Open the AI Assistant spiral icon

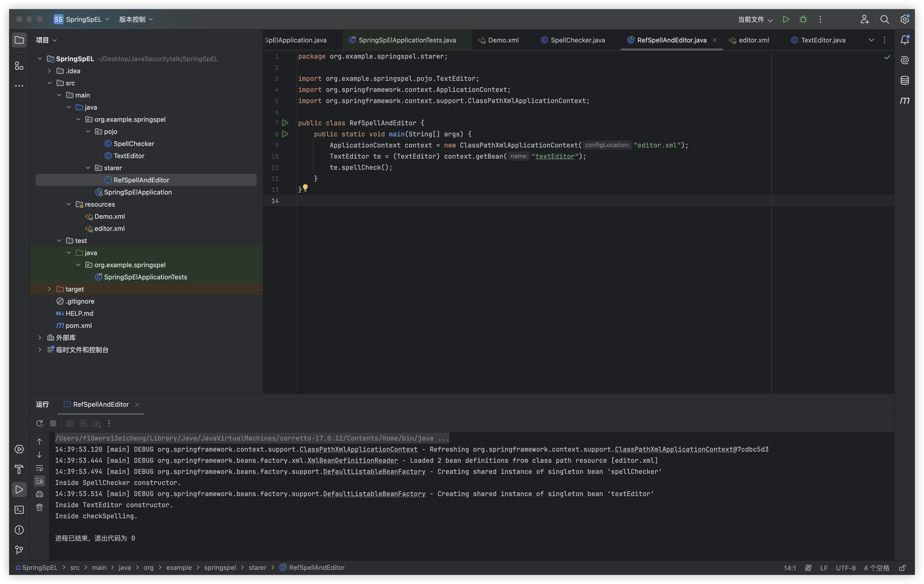(905, 60)
